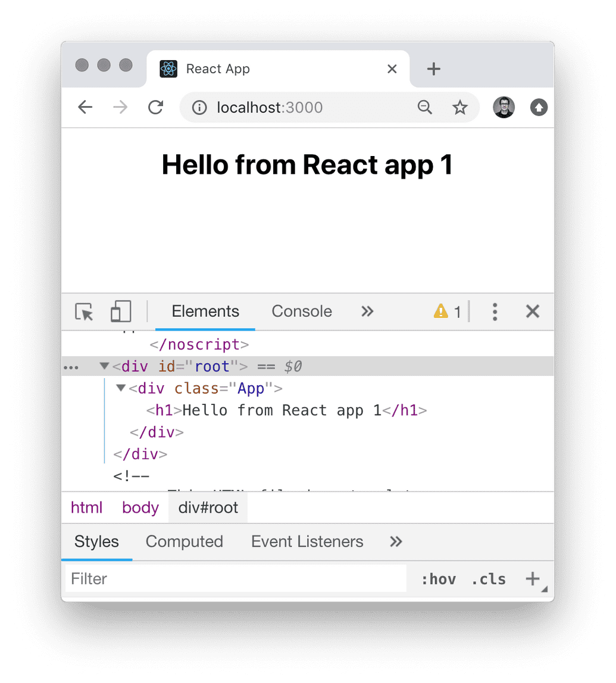Open the DevTools three-dot menu
The height and width of the screenshot is (683, 616).
pyautogui.click(x=495, y=311)
